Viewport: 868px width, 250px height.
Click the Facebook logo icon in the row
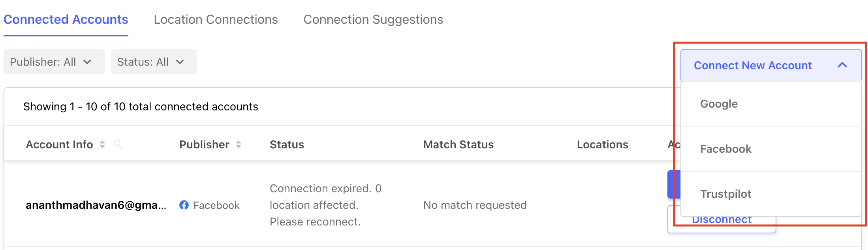point(184,205)
